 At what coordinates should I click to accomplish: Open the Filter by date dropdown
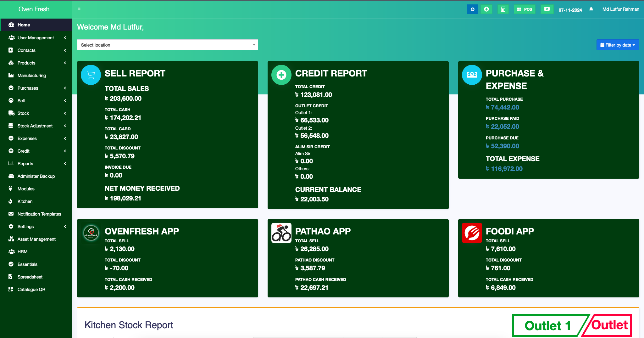tap(618, 45)
